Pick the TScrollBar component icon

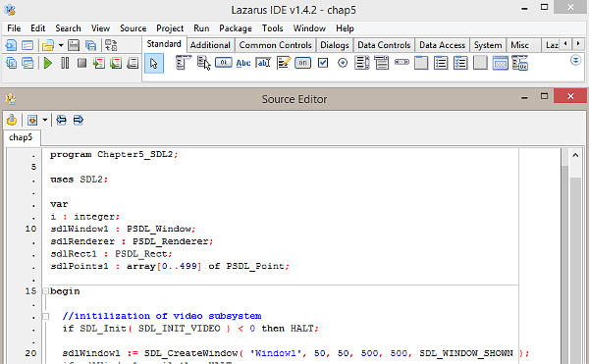pyautogui.click(x=402, y=62)
